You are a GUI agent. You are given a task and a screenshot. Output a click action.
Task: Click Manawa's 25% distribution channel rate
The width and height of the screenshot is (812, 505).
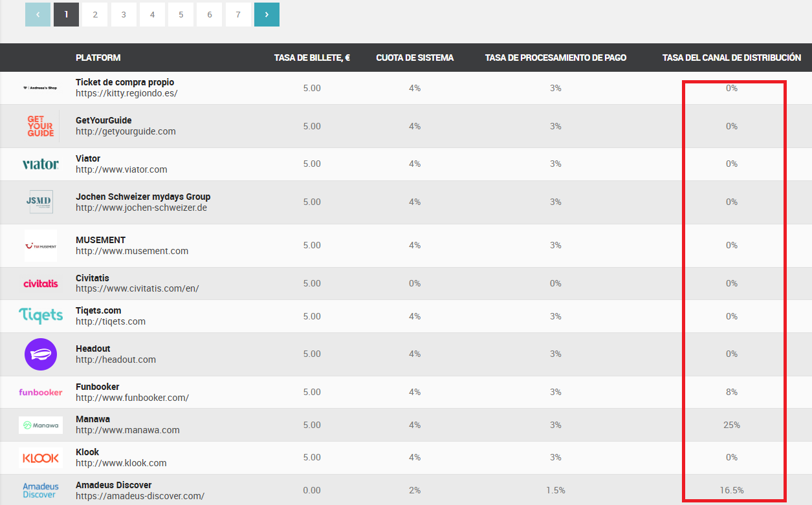click(732, 425)
